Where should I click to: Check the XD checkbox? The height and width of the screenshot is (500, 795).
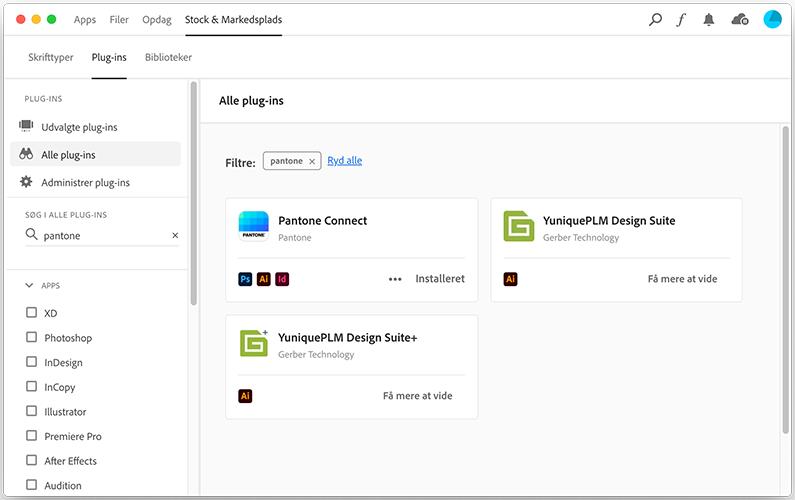tap(31, 312)
